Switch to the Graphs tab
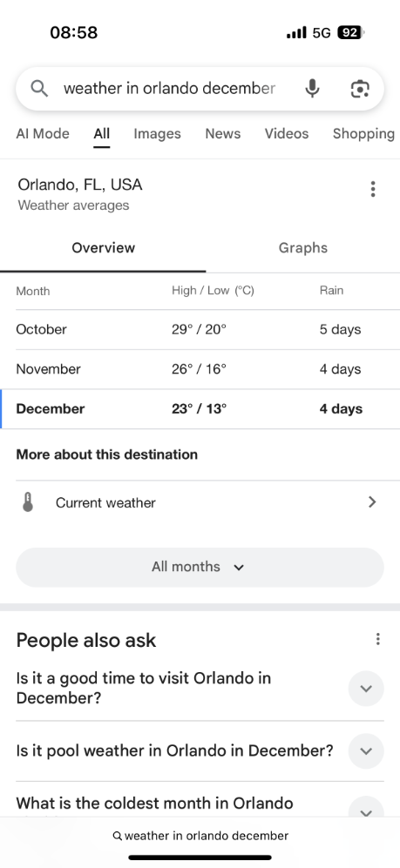This screenshot has height=868, width=400. (x=303, y=247)
